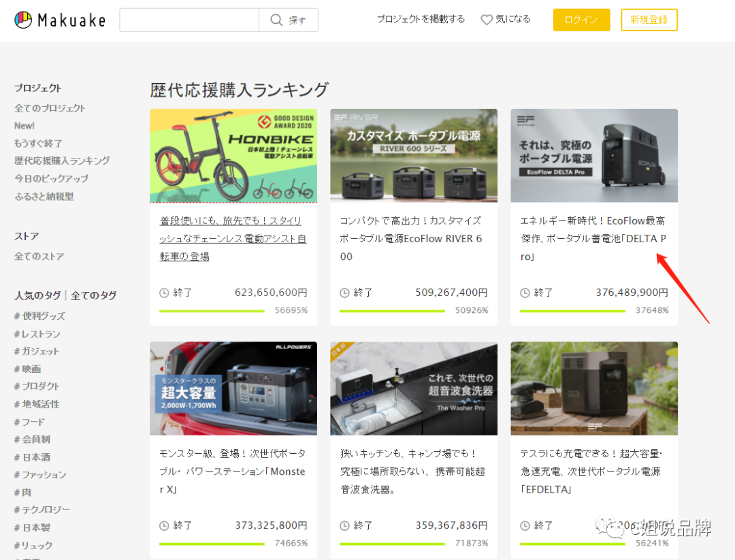Click clock icon on HONBIKE card
Viewport: 735px width, 560px height.
(164, 293)
